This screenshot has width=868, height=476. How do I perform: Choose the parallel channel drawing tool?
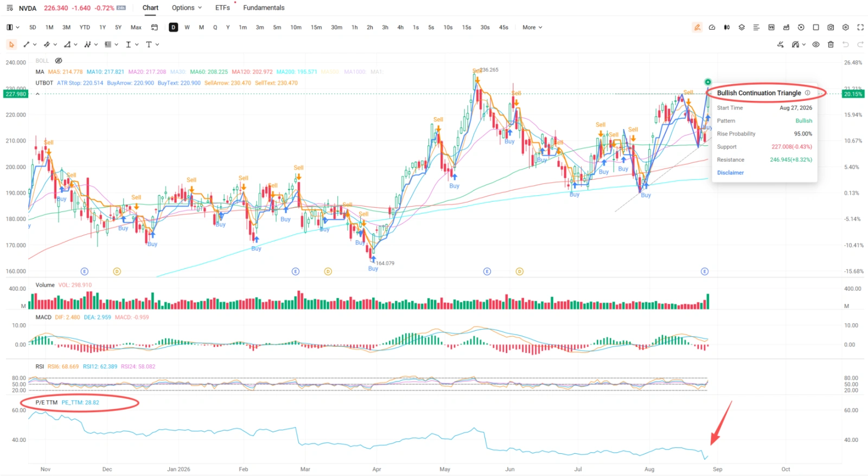pos(47,44)
